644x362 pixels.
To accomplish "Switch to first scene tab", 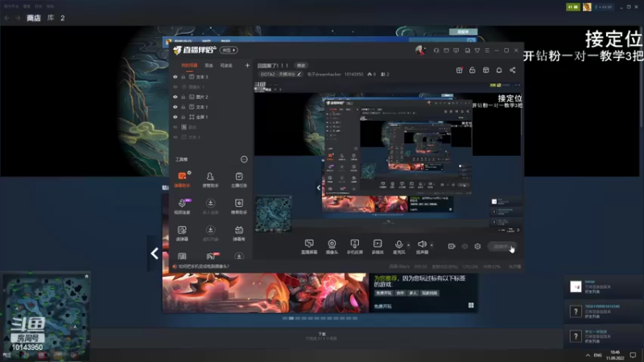I will tap(189, 65).
